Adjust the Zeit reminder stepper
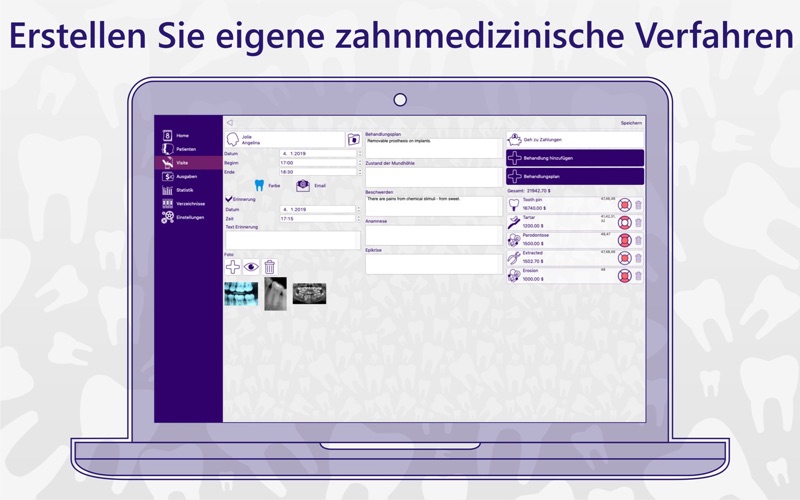 click(358, 218)
